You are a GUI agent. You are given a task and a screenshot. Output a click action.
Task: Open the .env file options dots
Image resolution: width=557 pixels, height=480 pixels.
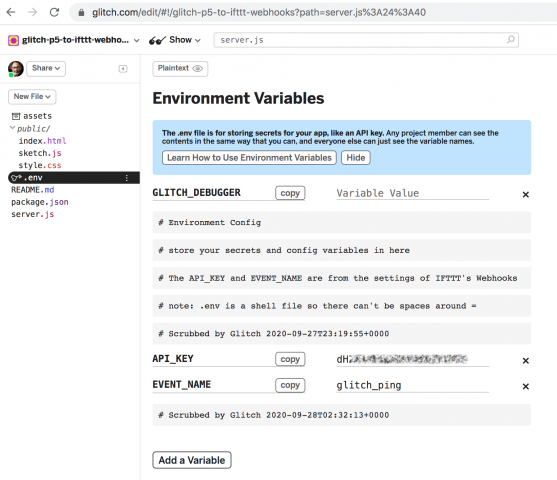pyautogui.click(x=126, y=178)
